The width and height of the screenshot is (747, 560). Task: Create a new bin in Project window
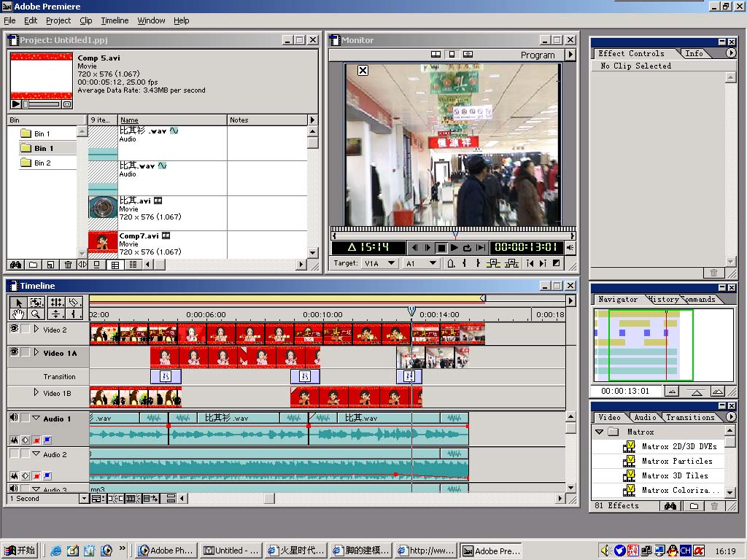pyautogui.click(x=34, y=265)
